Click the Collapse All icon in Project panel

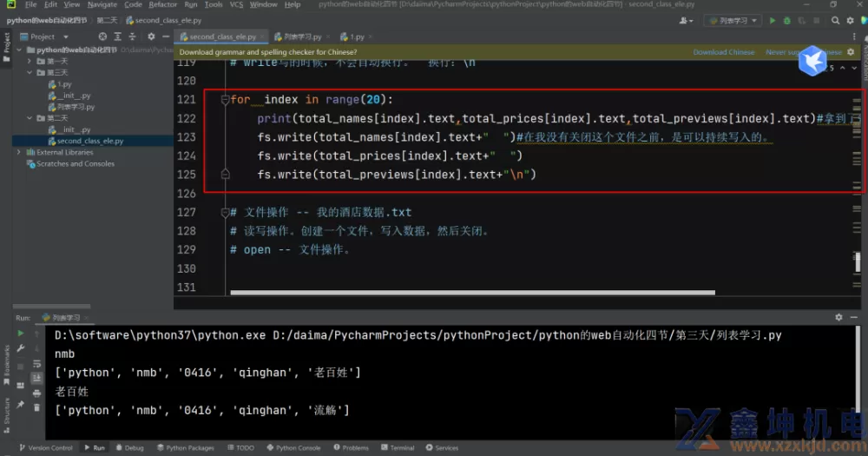tap(132, 36)
